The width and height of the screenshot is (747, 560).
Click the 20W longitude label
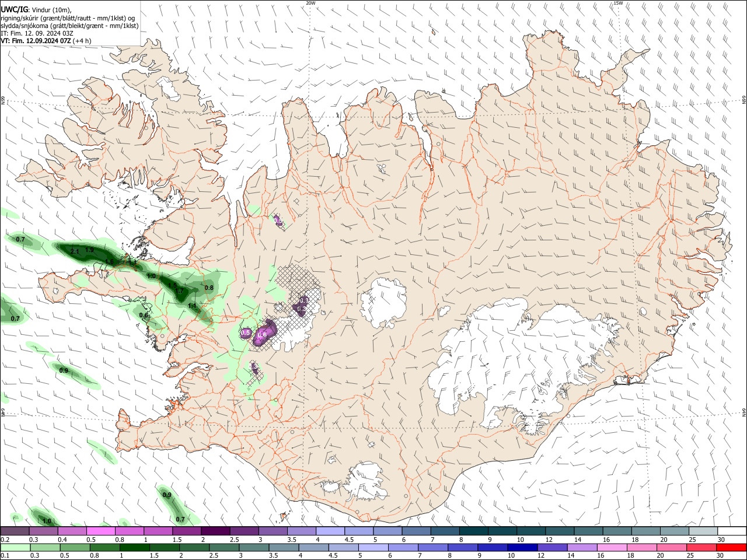coord(310,3)
